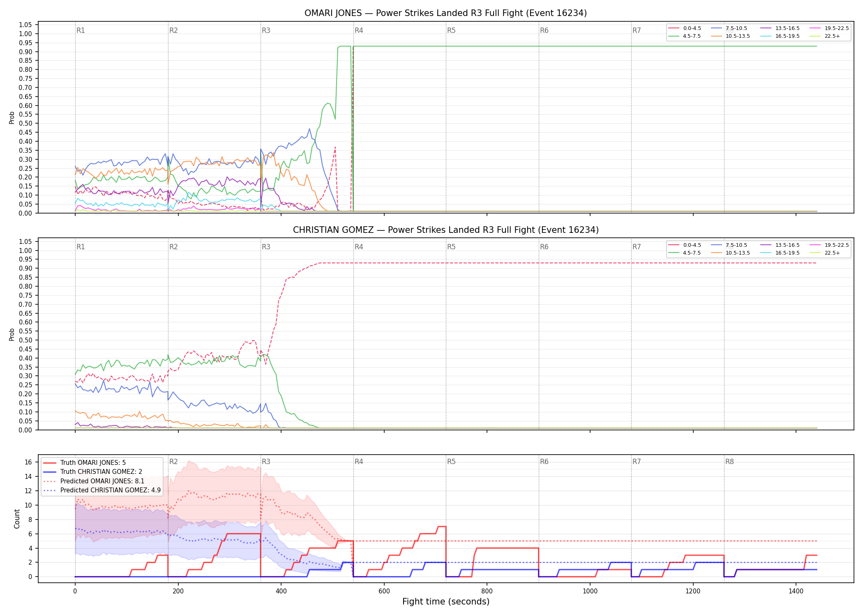The height and width of the screenshot is (616, 863).
Task: Click the '400' x-axis tick label
Action: [x=281, y=591]
